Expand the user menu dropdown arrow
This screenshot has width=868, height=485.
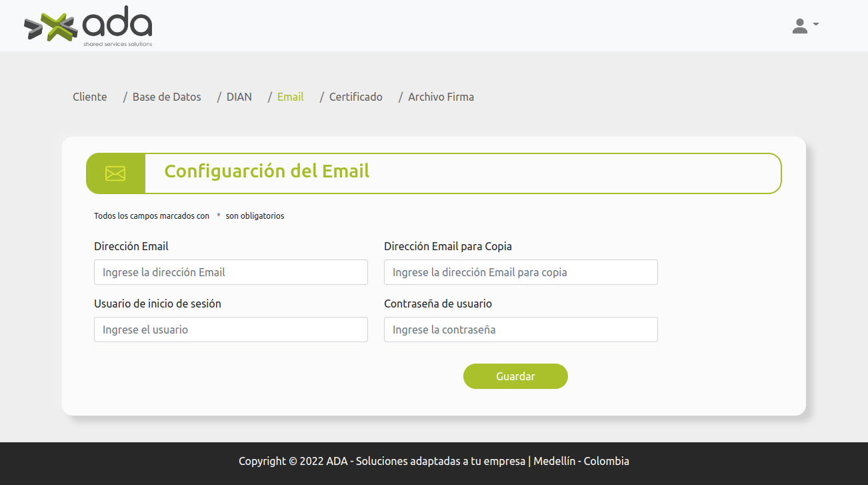click(816, 25)
